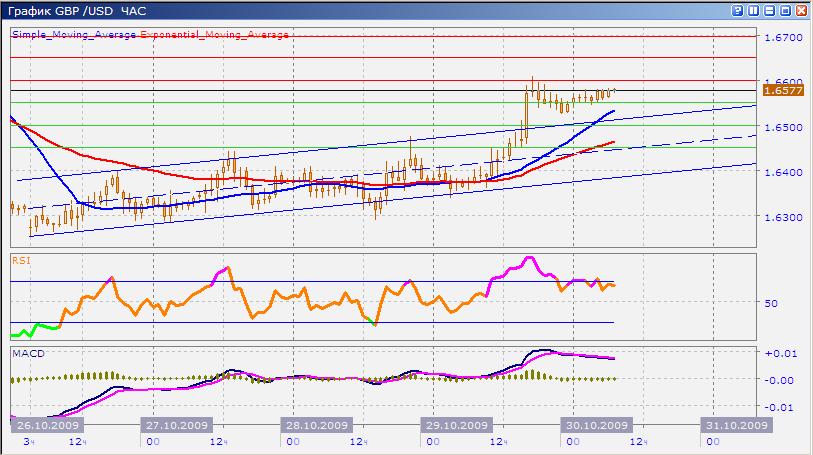This screenshot has width=813, height=455.
Task: Select the 26.10.2009 date marker
Action: coord(47,425)
